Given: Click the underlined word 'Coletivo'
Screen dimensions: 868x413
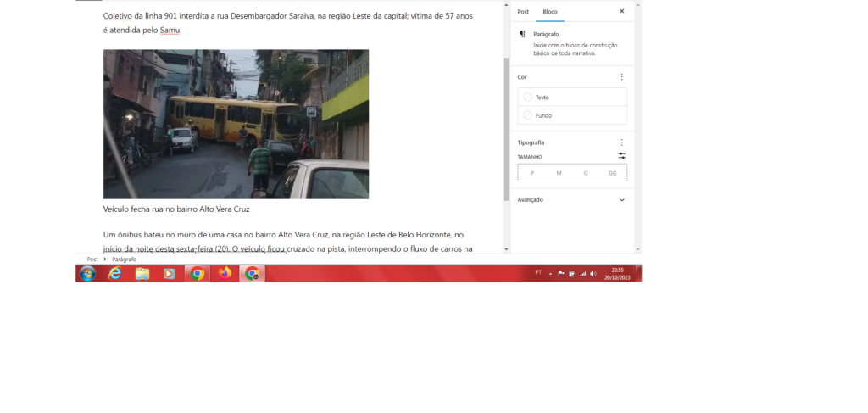Looking at the screenshot, I should click(x=117, y=16).
